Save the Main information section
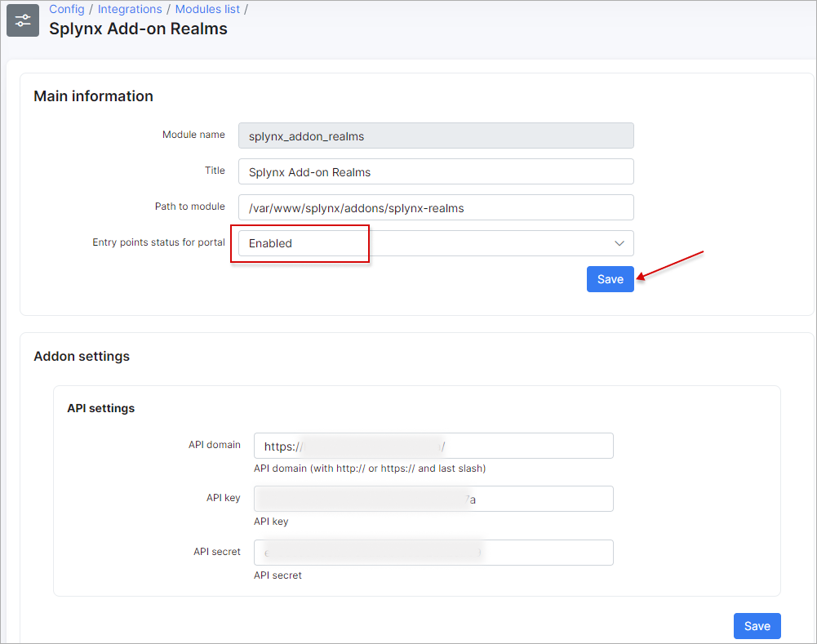 point(610,279)
